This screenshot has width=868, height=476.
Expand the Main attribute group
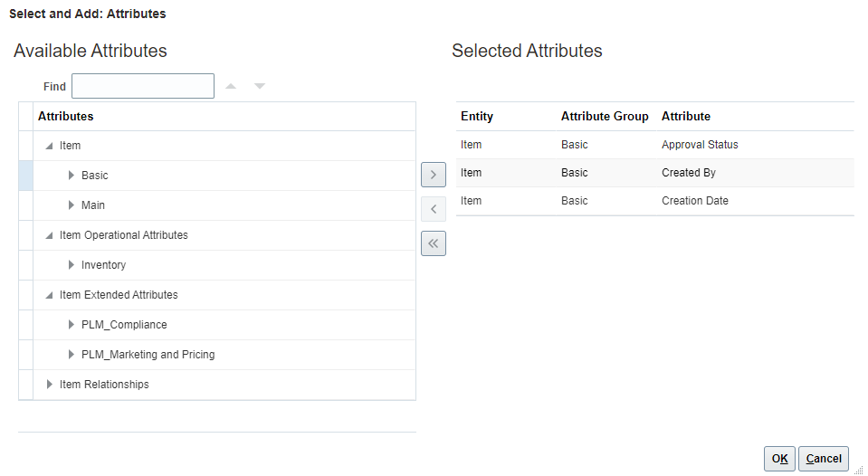(x=72, y=205)
